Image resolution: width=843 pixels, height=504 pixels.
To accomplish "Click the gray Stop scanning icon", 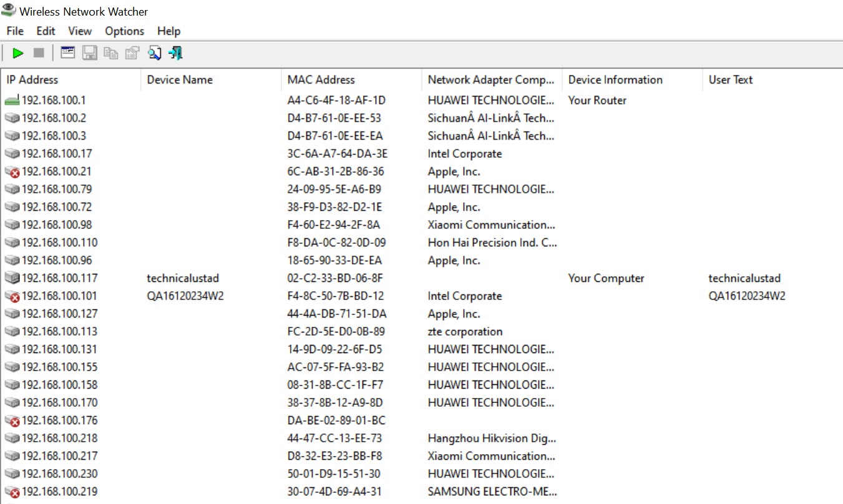I will tap(39, 54).
